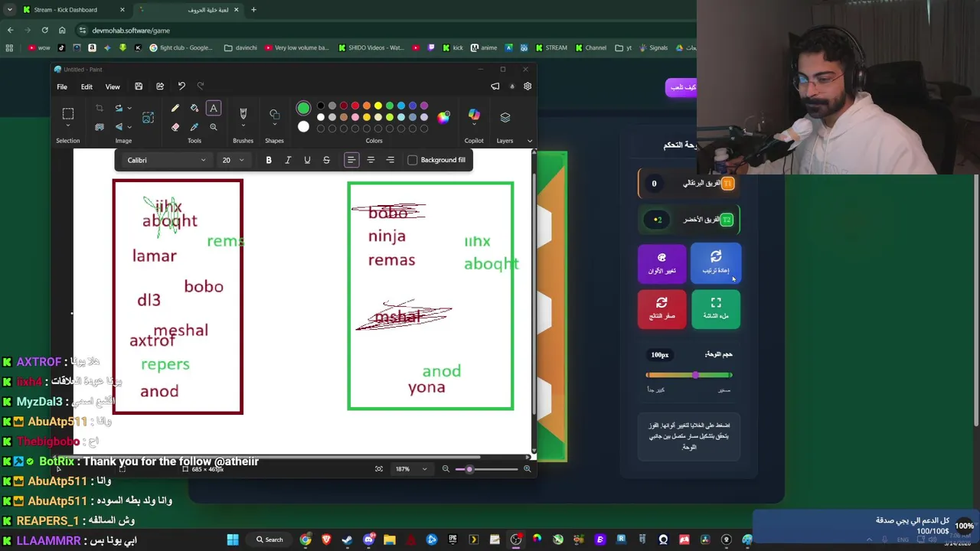Screen dimensions: 980x551
Task: Select the Eraser tool in Paint
Action: tap(175, 127)
